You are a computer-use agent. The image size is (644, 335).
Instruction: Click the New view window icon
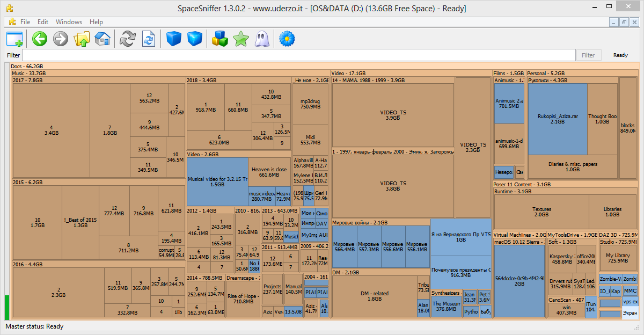[x=14, y=39]
